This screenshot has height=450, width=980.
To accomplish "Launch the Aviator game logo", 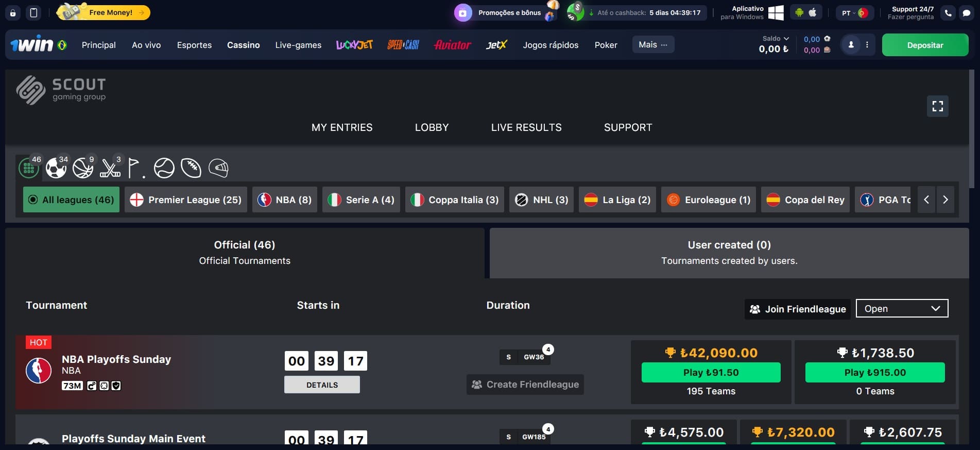I will pos(453,45).
